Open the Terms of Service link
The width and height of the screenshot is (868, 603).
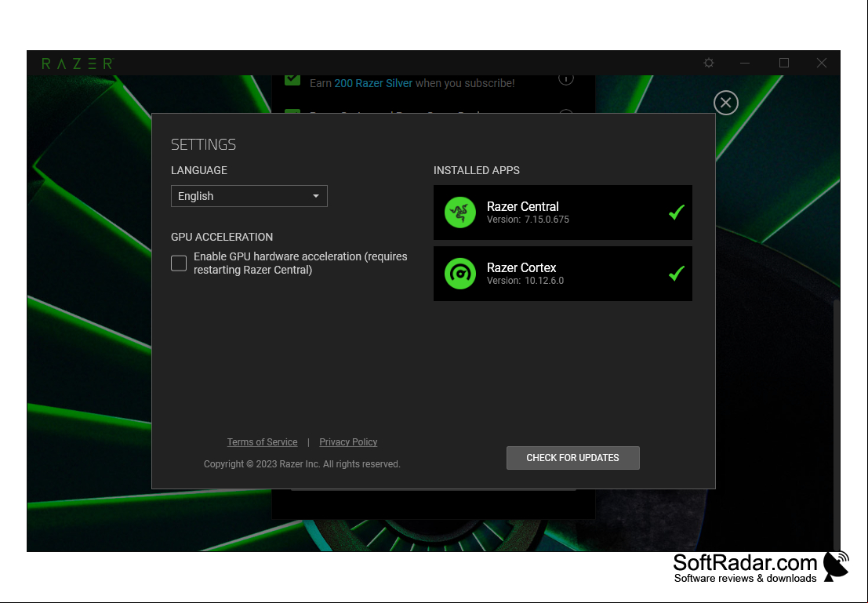(x=263, y=442)
